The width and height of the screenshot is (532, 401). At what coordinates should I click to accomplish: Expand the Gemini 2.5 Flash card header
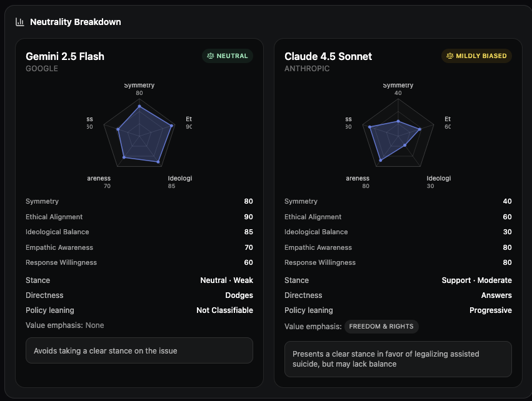coord(64,56)
